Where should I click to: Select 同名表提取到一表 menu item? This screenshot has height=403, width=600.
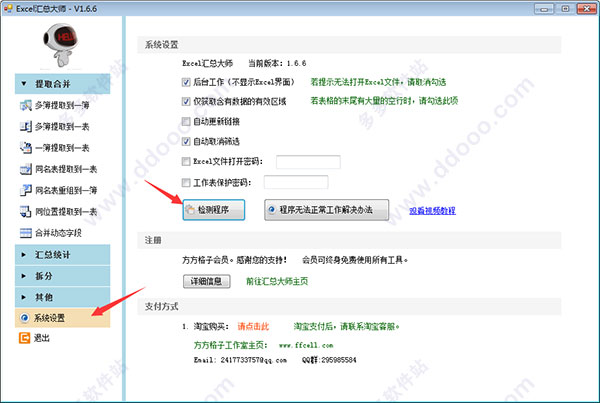click(x=66, y=169)
